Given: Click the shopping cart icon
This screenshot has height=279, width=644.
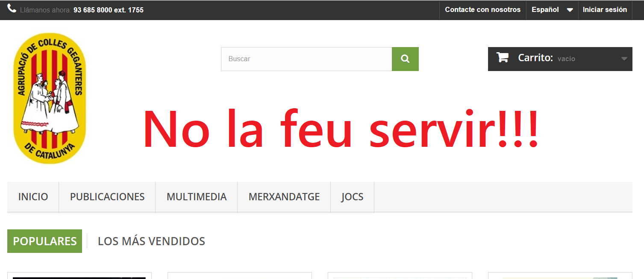Looking at the screenshot, I should click(502, 58).
